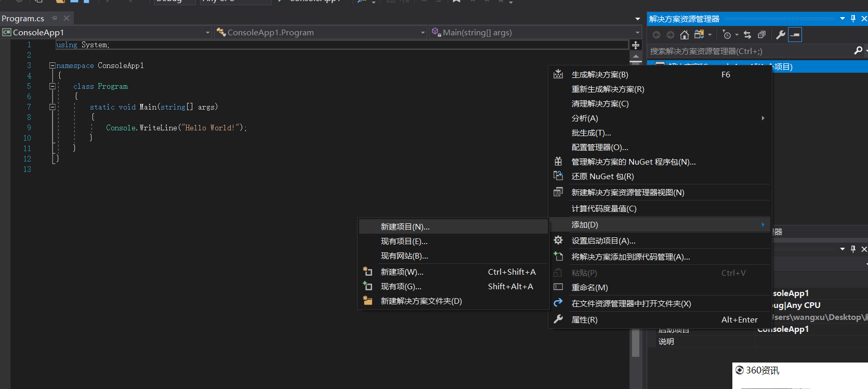Screen dimensions: 868x389
Task: Expand the 添加(D) submenu entry
Action: [x=660, y=225]
